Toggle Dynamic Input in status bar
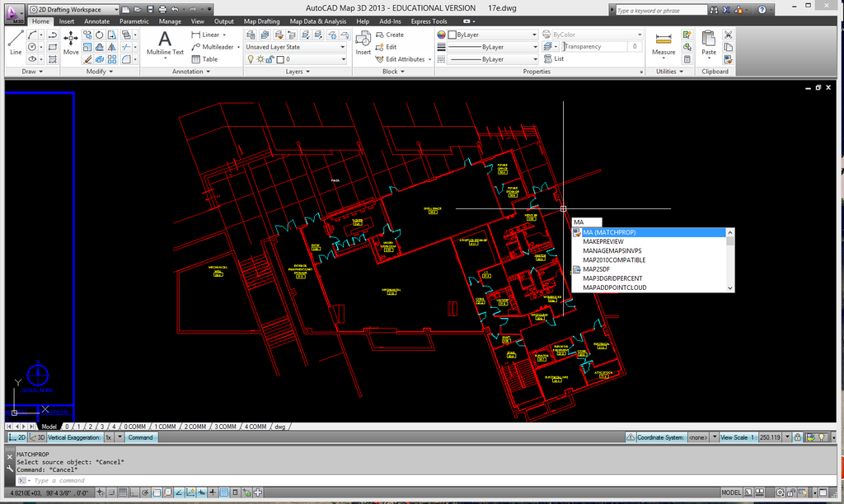 [201, 492]
